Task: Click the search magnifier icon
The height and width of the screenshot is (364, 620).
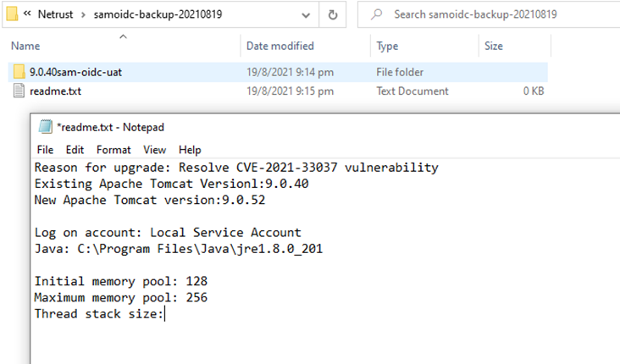Action: pos(376,14)
